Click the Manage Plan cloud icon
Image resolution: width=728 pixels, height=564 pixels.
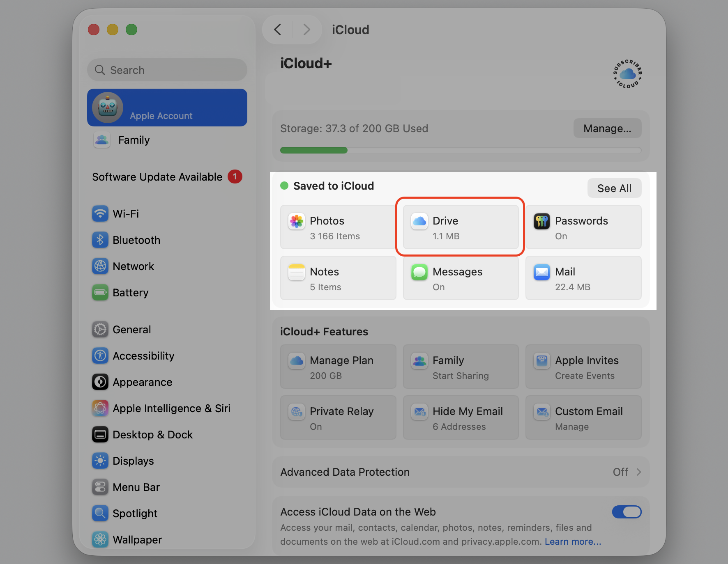coord(297,361)
